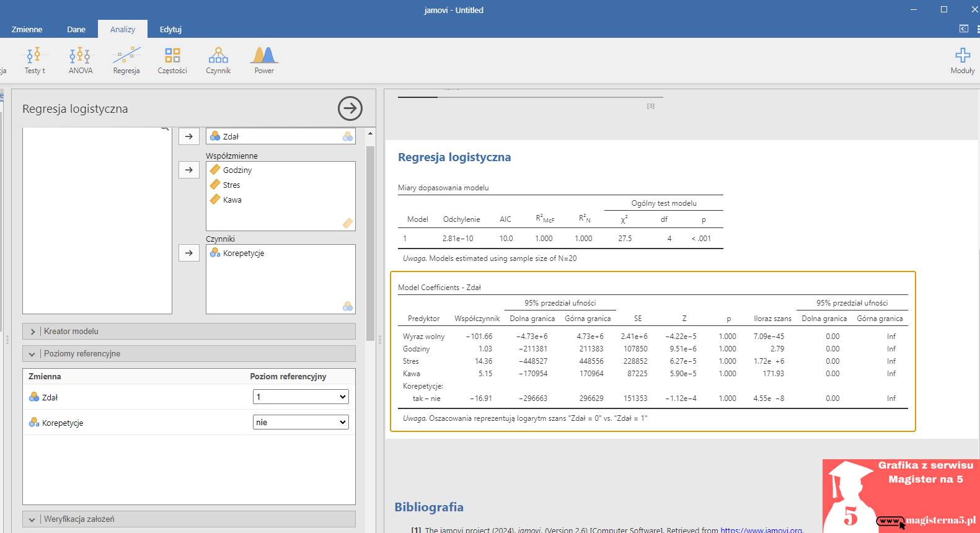Open Korepetycje reference level dropdown

[301, 422]
